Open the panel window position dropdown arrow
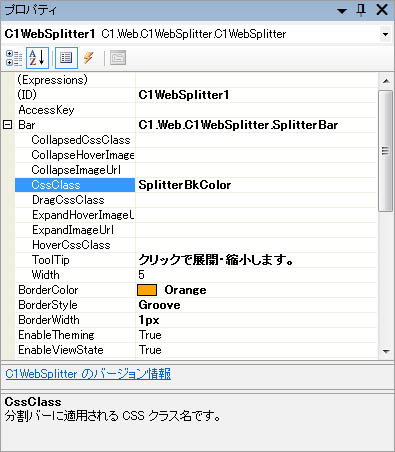 point(342,11)
